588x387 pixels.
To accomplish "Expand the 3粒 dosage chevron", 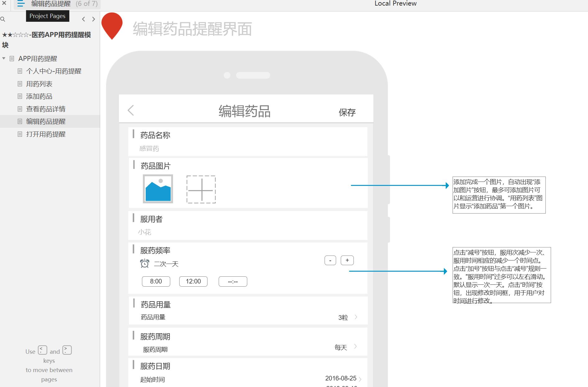I will (356, 317).
